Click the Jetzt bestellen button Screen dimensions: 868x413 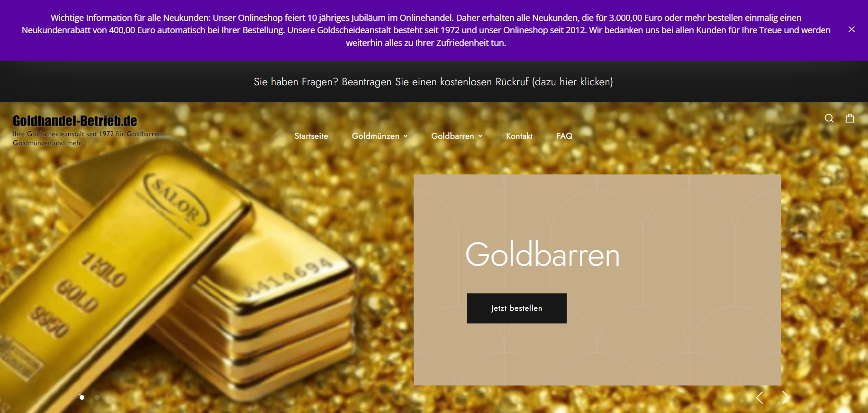(517, 308)
